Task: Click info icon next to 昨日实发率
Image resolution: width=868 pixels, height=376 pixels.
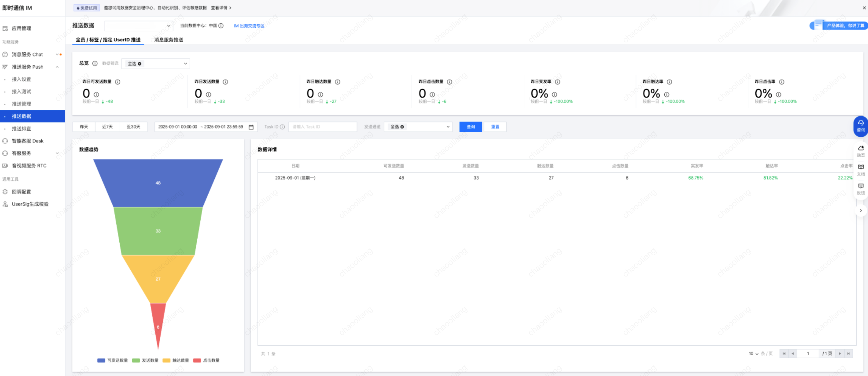Action: [x=557, y=82]
